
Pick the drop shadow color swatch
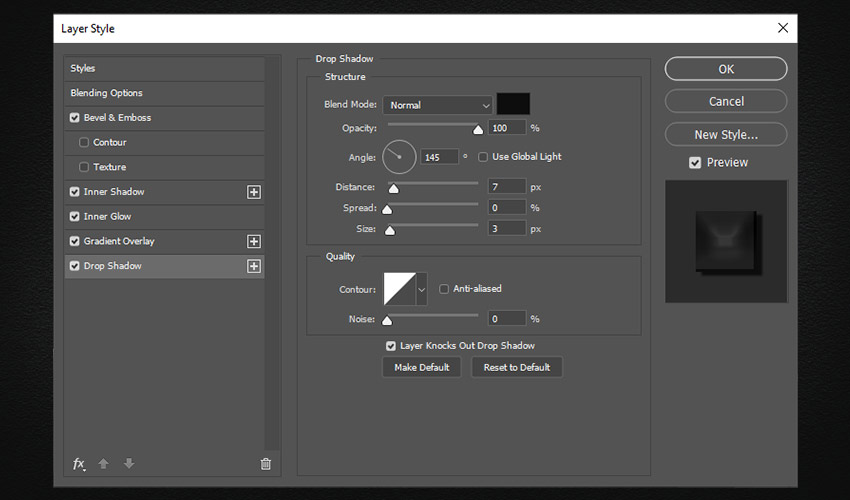pos(513,104)
